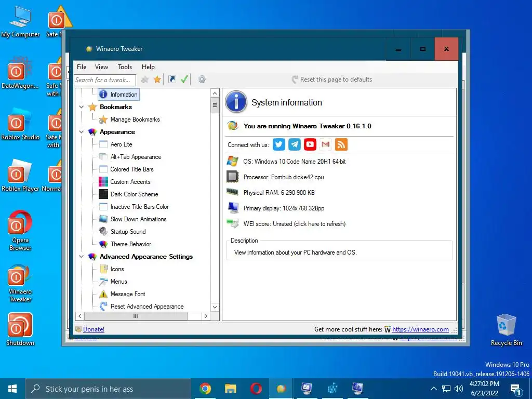The height and width of the screenshot is (399, 532).
Task: Select Alt+Tab Appearance item
Action: click(x=136, y=157)
